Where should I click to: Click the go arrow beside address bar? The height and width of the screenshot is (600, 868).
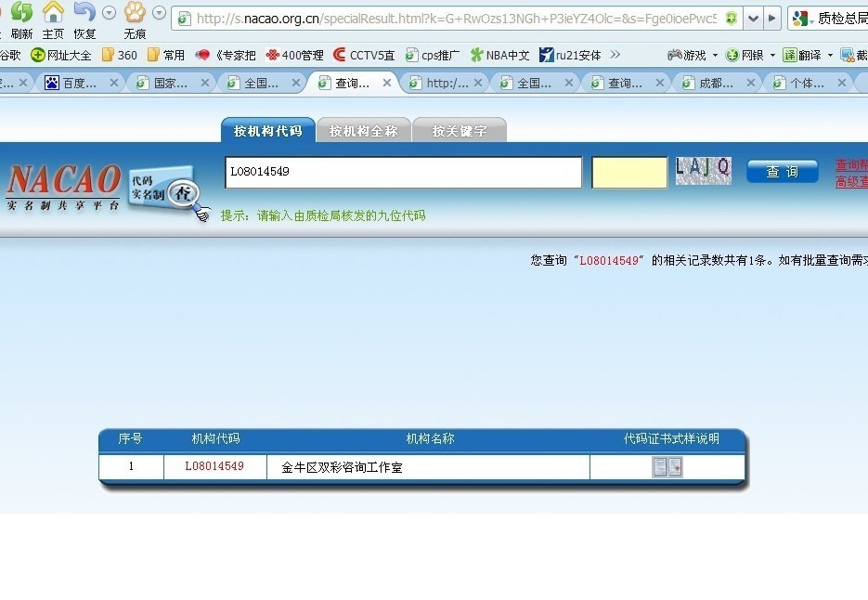(x=771, y=19)
